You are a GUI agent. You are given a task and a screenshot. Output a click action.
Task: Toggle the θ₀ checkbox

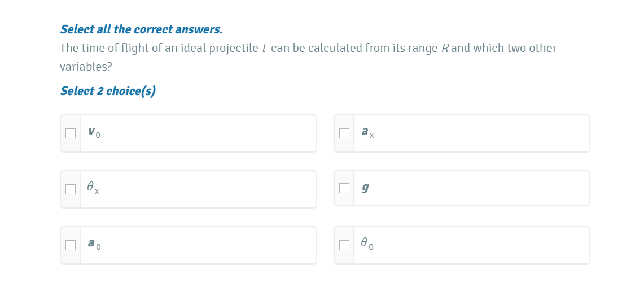(344, 245)
